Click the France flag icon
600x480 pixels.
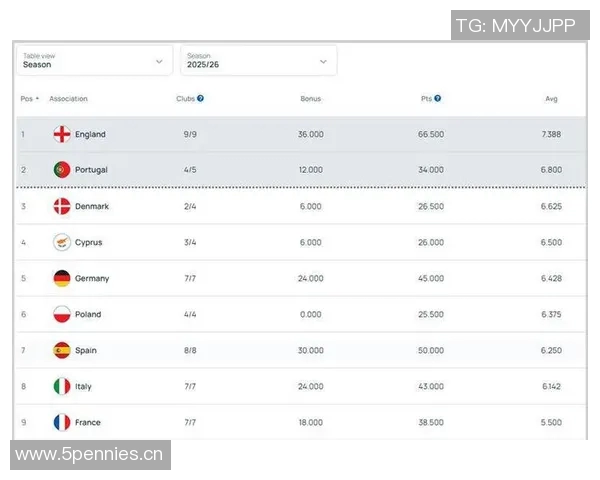click(62, 422)
